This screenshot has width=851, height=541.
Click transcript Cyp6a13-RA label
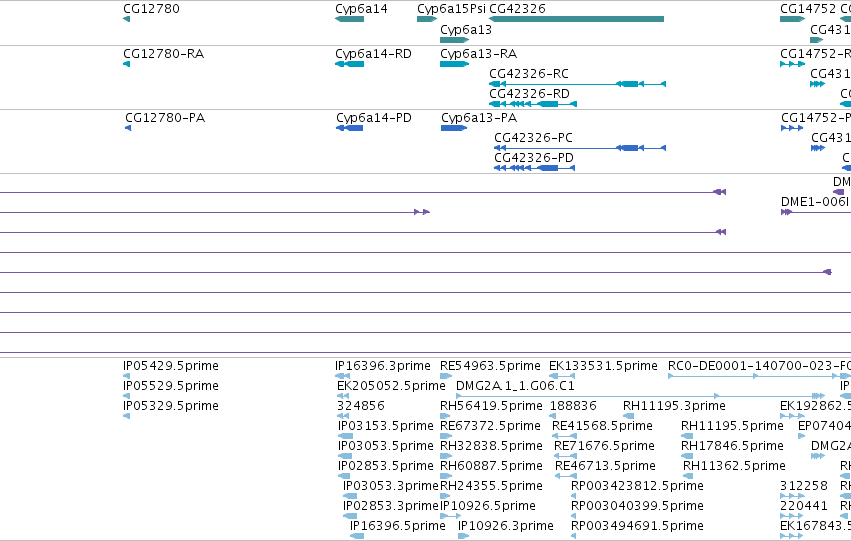point(479,54)
